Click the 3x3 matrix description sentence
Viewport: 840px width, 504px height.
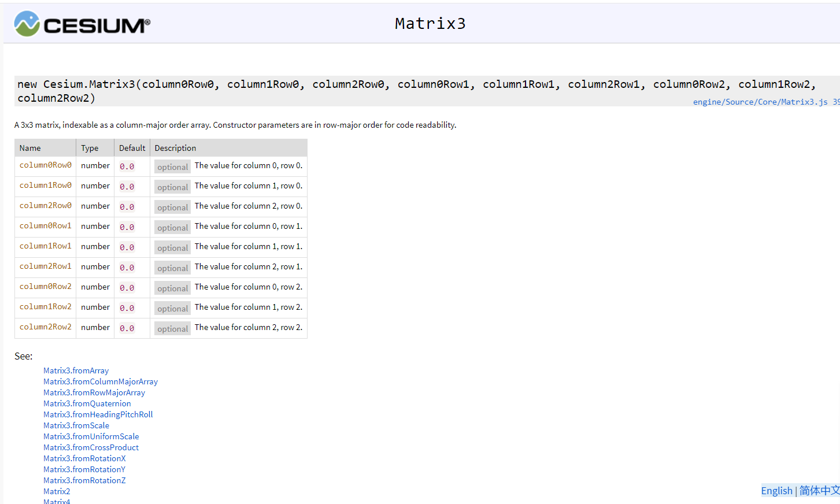point(235,125)
